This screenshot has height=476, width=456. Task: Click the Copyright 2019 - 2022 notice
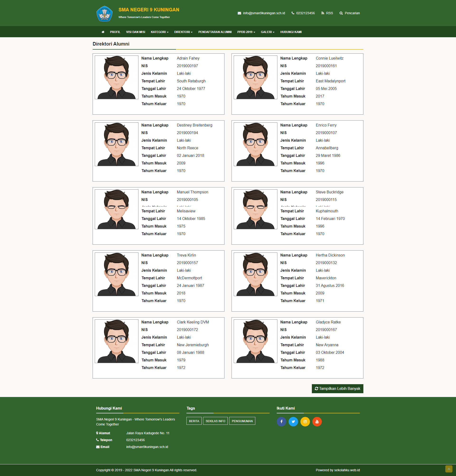click(x=146, y=470)
